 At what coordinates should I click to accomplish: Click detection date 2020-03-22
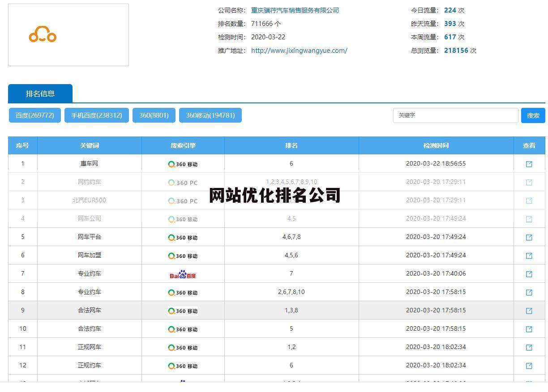268,37
